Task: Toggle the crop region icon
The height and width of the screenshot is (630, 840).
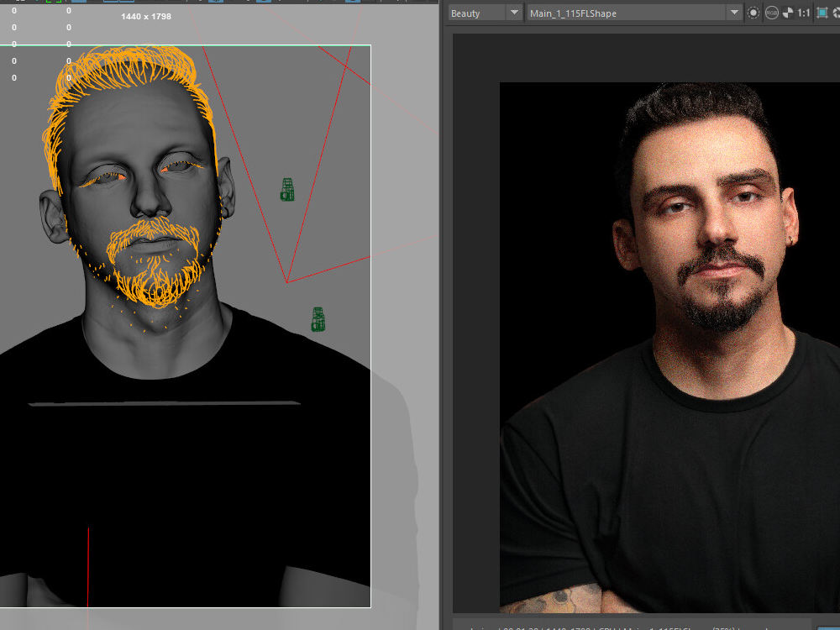Action: click(x=822, y=13)
